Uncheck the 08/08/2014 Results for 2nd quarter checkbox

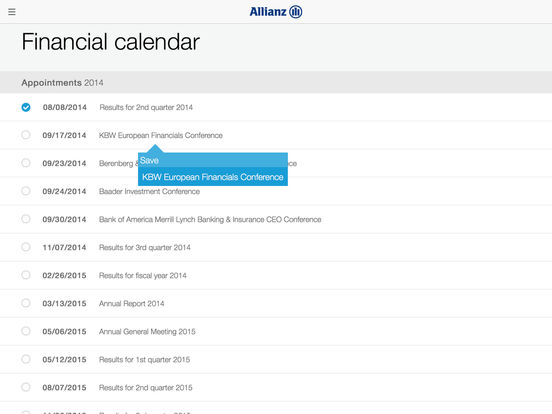26,107
